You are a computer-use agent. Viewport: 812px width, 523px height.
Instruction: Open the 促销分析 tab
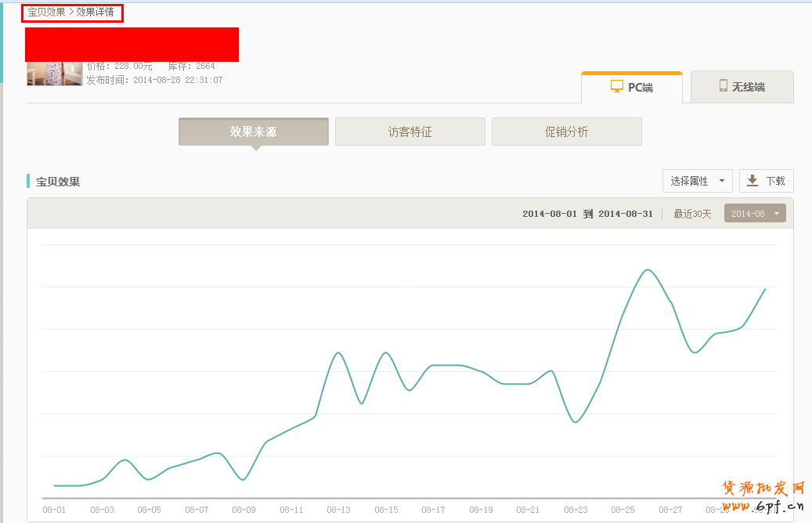click(566, 132)
